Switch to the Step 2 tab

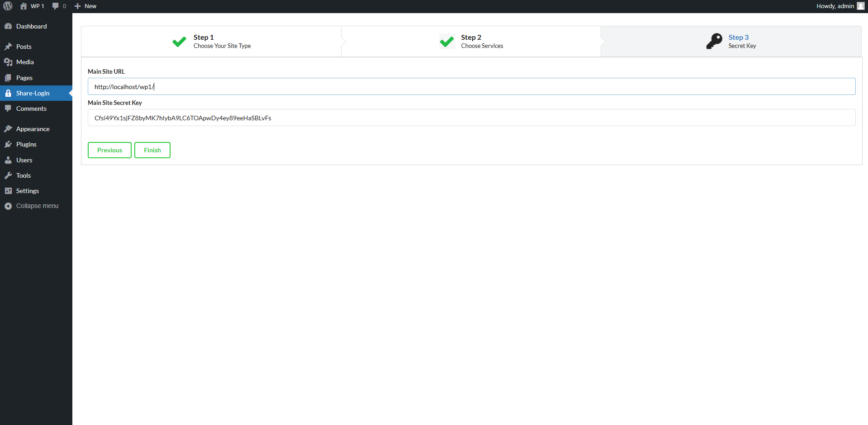[470, 41]
